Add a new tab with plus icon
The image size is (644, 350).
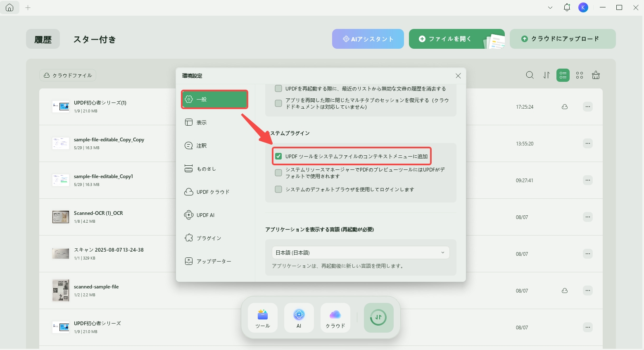[x=28, y=7]
